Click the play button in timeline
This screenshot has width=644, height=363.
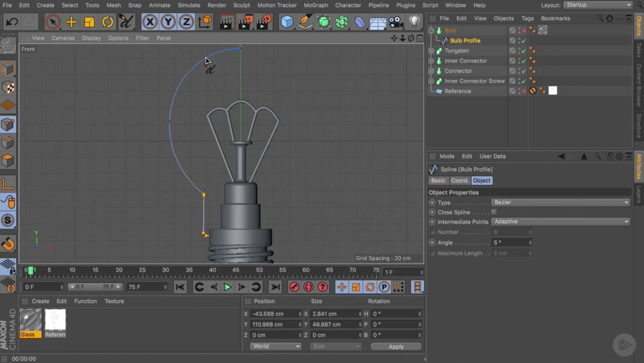[x=227, y=287]
